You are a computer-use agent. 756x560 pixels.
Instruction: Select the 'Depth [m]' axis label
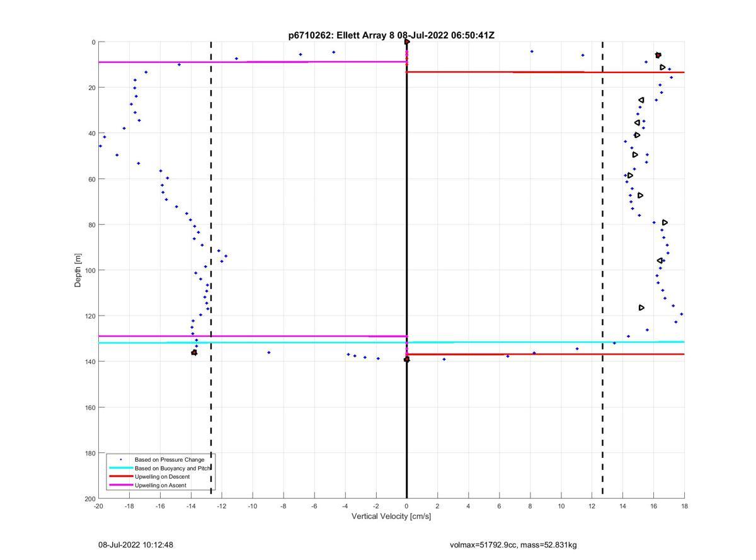point(78,270)
